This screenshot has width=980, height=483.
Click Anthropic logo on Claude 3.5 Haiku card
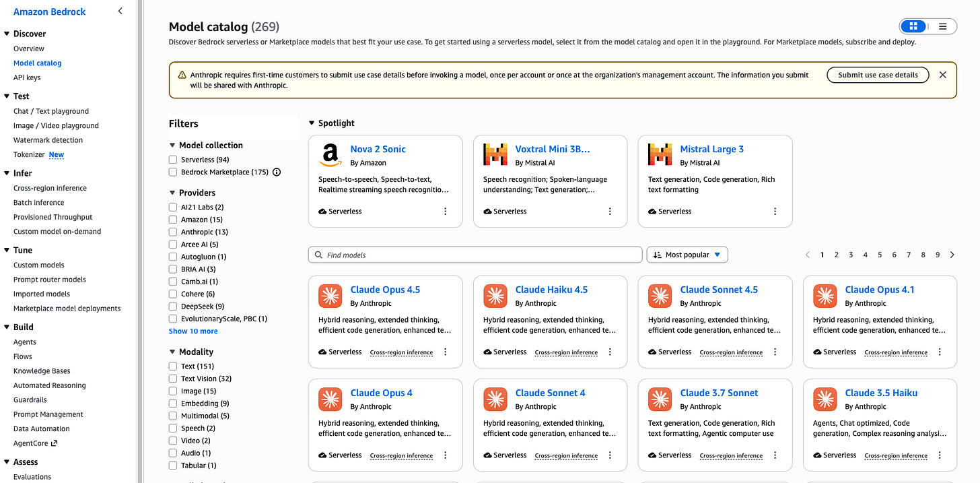point(825,399)
